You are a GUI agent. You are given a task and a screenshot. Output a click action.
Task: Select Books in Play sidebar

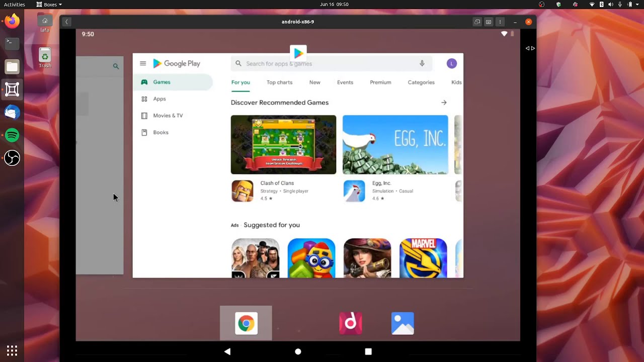[173, 132]
